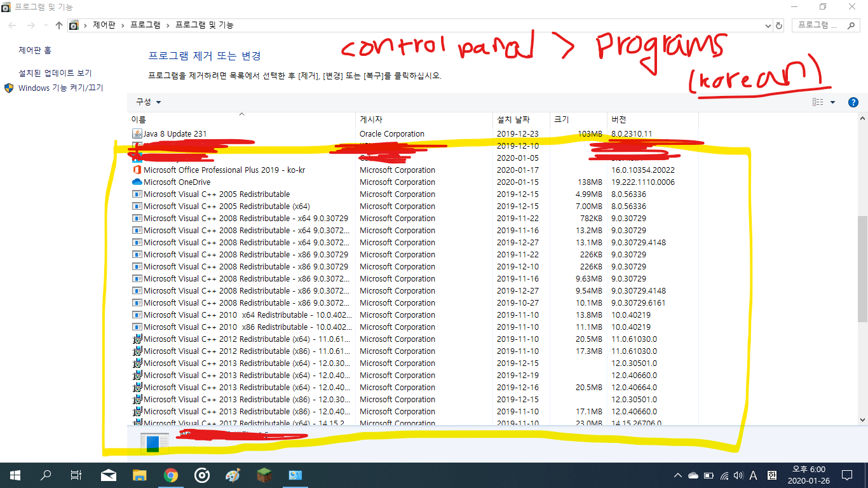
Task: Launch Google Chrome from the taskbar
Action: click(x=170, y=475)
